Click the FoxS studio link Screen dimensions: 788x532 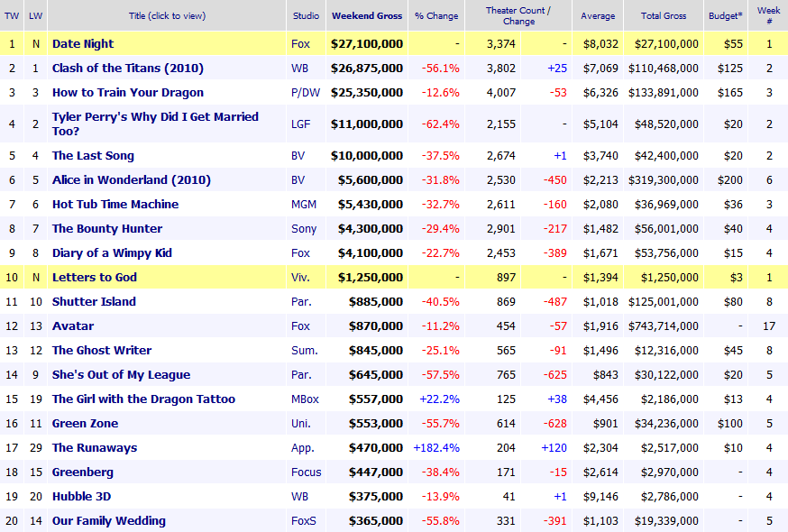point(304,521)
